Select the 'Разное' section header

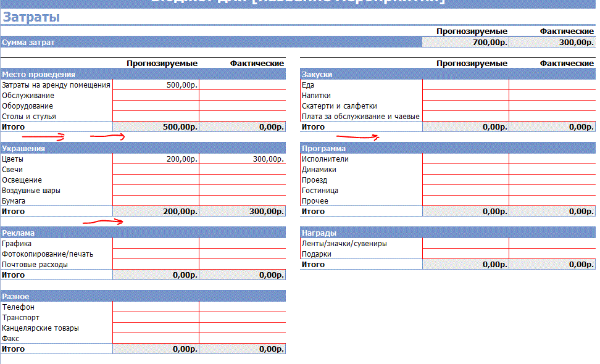(x=143, y=296)
